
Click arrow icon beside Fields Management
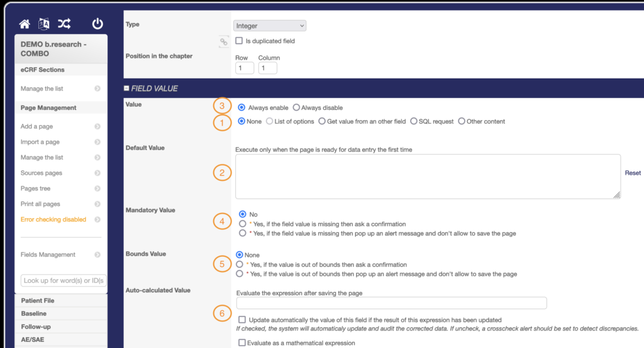(x=97, y=254)
